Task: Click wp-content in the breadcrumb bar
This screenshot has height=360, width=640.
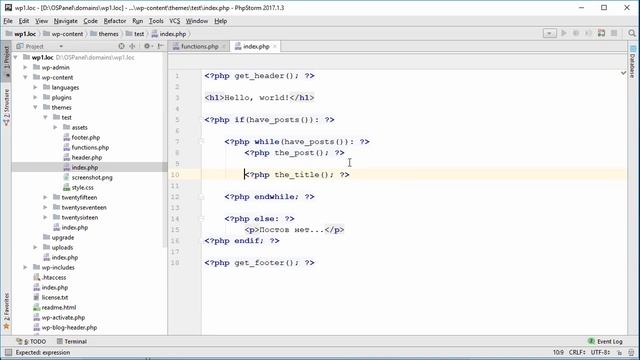Action: [63, 34]
